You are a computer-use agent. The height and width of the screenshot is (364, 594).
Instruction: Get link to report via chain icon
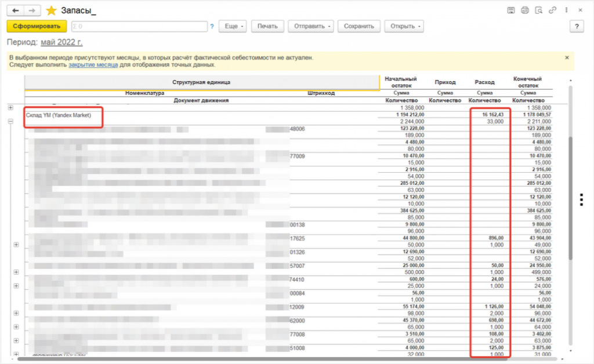click(553, 10)
